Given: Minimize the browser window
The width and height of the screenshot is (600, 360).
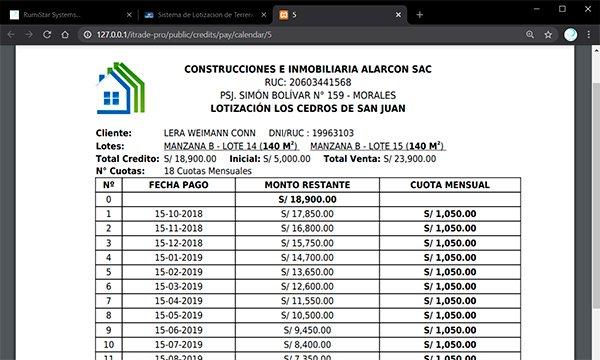Looking at the screenshot, I should (x=536, y=8).
